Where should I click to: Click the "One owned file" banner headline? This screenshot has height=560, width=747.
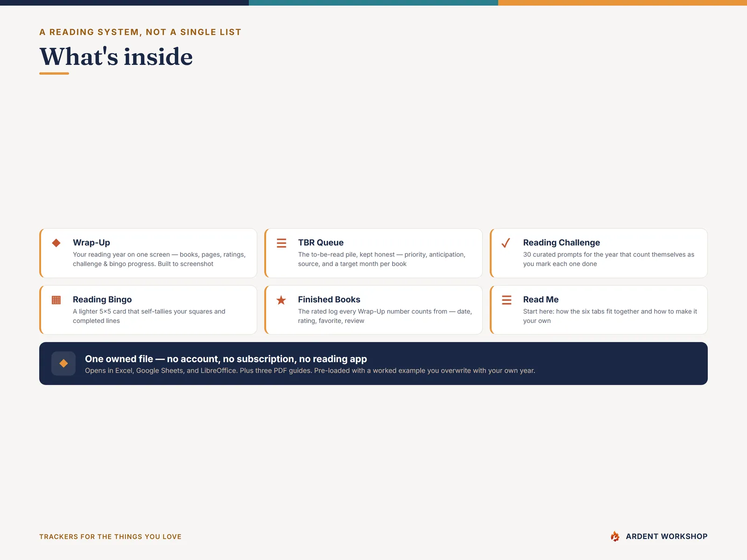tap(226, 359)
